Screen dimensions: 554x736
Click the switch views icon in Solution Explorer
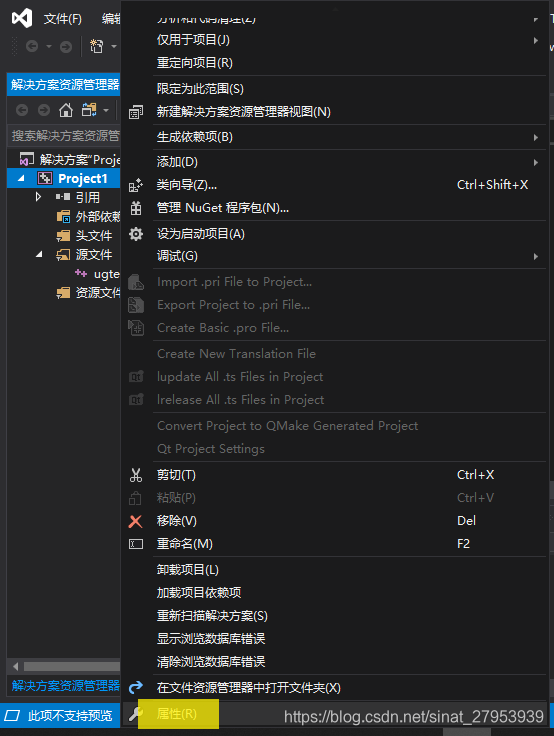[89, 110]
